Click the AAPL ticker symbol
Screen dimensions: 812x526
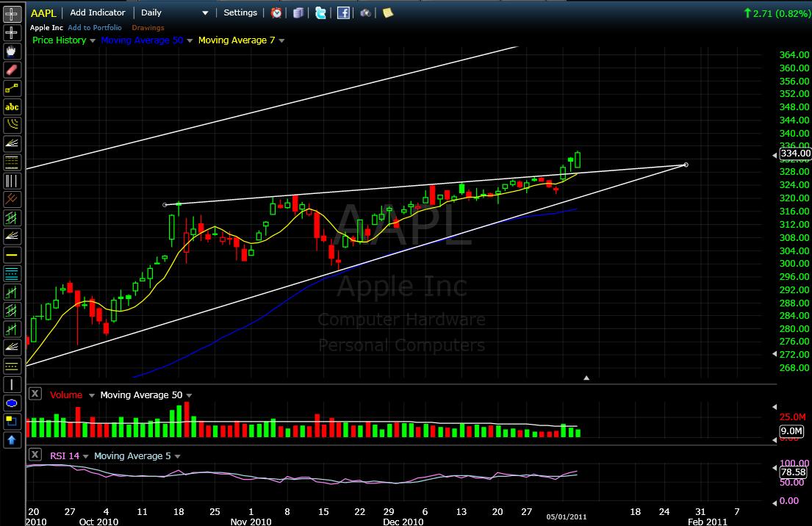tap(43, 13)
